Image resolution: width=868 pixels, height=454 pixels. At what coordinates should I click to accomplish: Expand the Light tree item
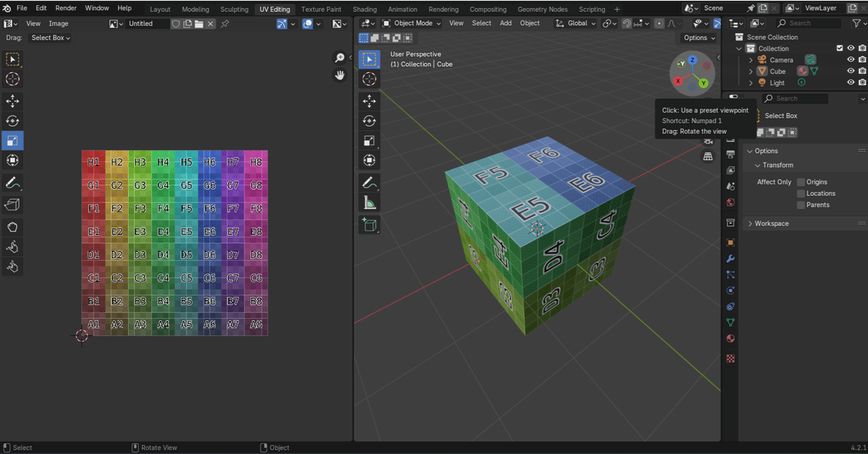tap(751, 83)
